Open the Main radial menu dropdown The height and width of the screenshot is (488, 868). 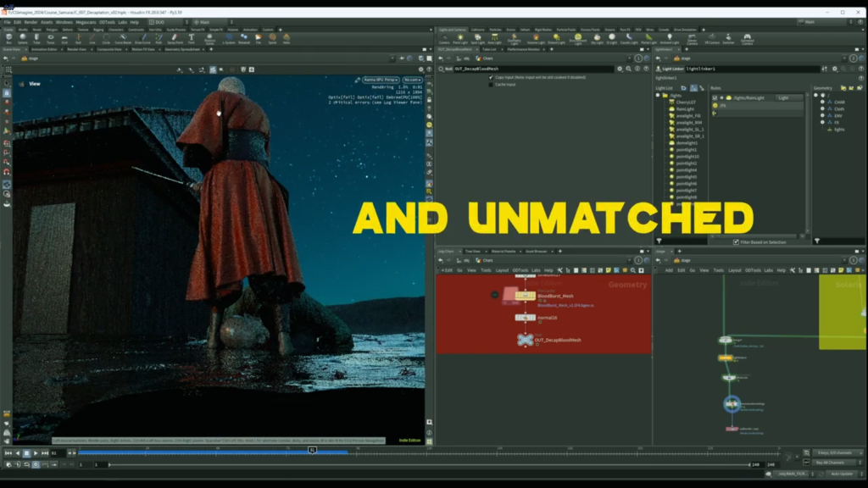point(213,22)
